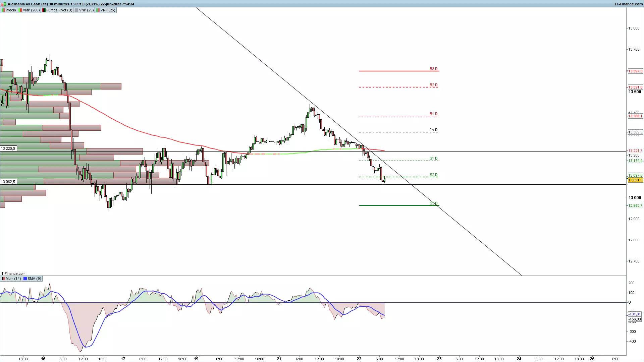Click the candlestick icon in the title bar
644x362 pixels.
coord(4,4)
